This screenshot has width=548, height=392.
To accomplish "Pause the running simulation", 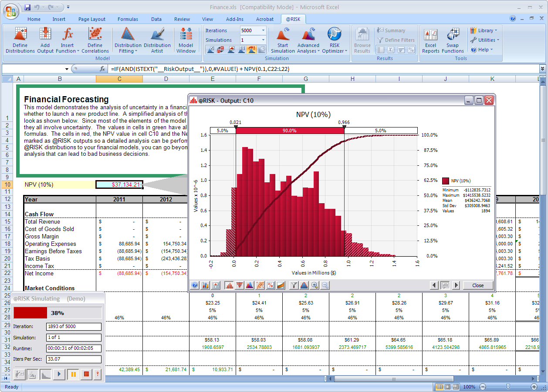I will (x=73, y=374).
